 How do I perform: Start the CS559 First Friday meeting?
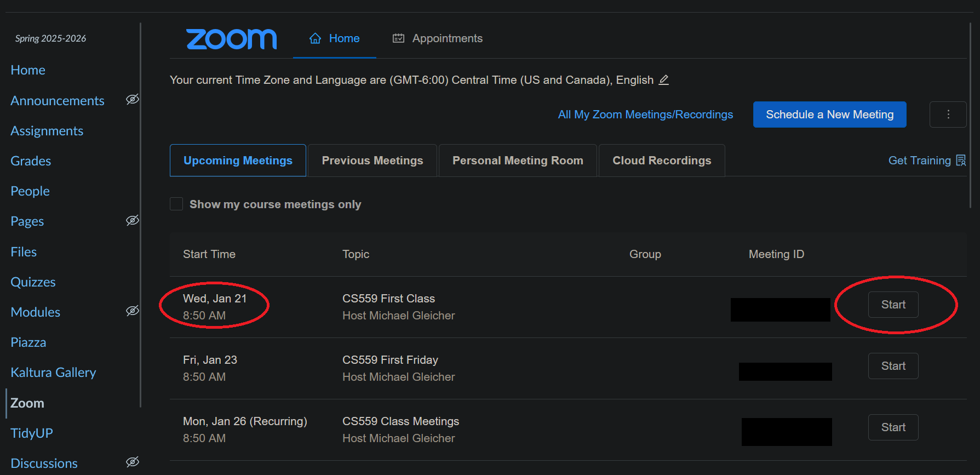point(893,366)
